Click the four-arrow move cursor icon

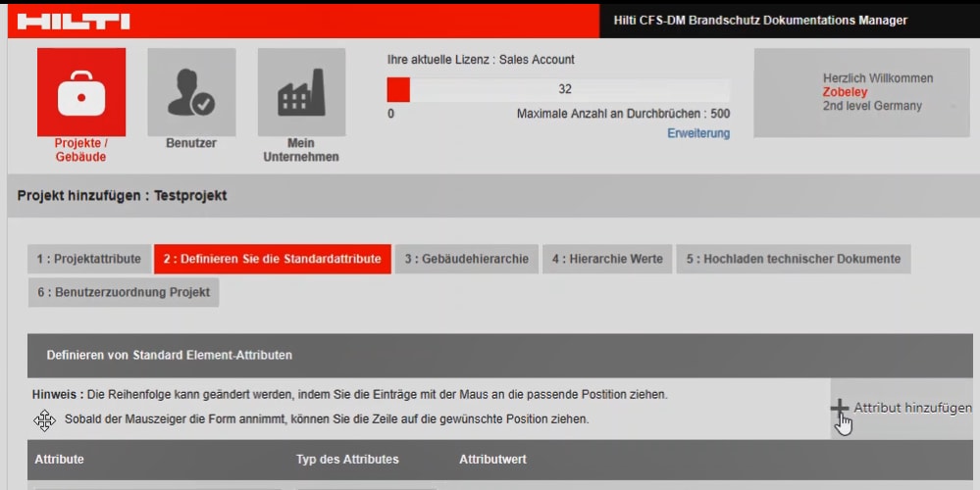(44, 420)
